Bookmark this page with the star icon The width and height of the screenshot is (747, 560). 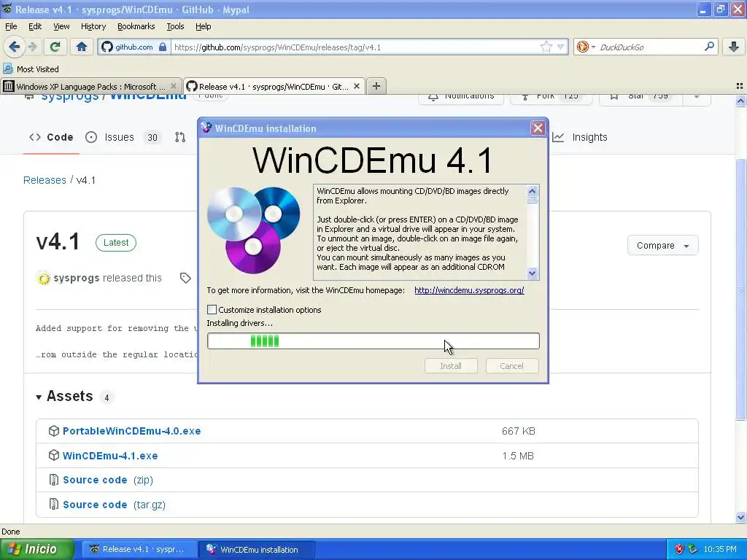click(x=546, y=47)
